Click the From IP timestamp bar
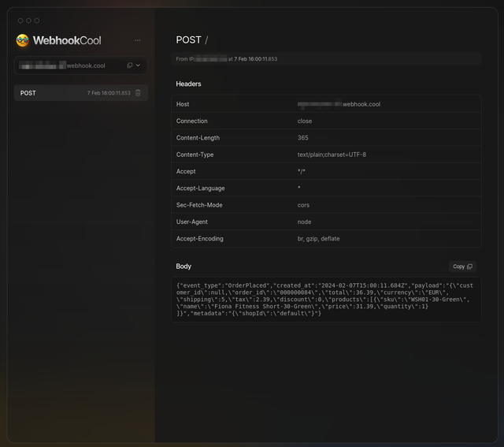504x447 pixels. tap(325, 58)
